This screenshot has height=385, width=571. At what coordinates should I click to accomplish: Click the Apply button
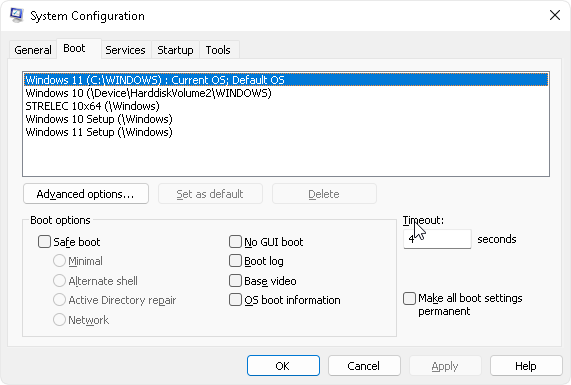pos(445,366)
